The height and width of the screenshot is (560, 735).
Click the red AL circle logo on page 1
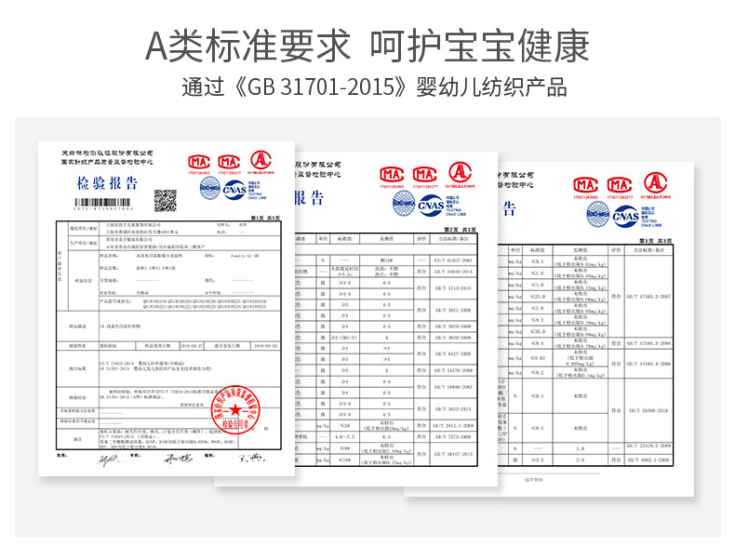coord(261,160)
